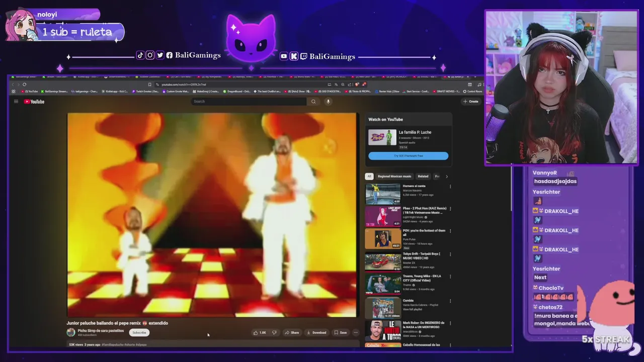Open DragonBound bookmark in bookmarks bar

pos(237,92)
